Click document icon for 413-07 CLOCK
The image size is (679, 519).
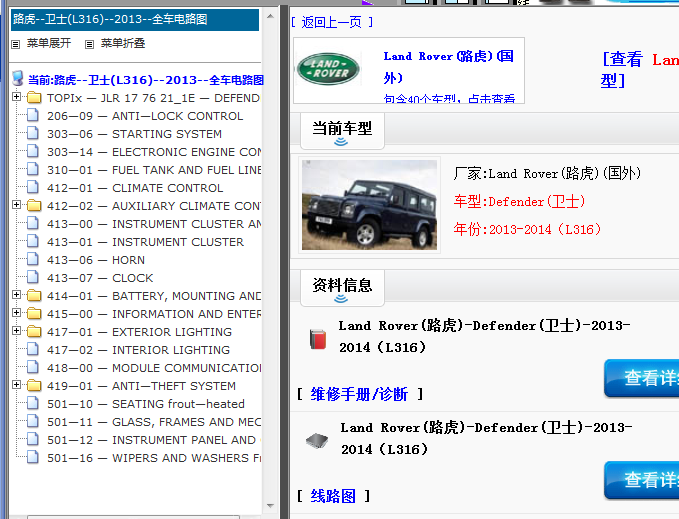point(32,277)
